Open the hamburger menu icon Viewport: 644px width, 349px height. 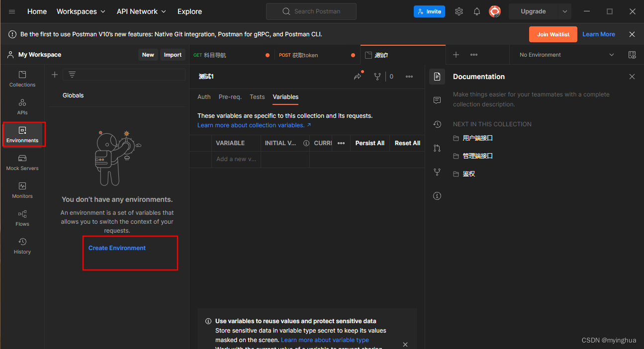[12, 11]
